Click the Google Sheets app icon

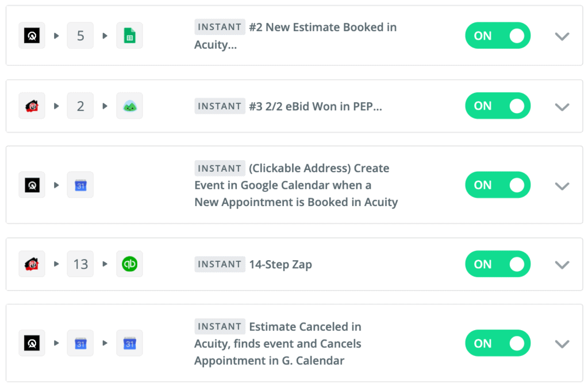click(x=129, y=35)
